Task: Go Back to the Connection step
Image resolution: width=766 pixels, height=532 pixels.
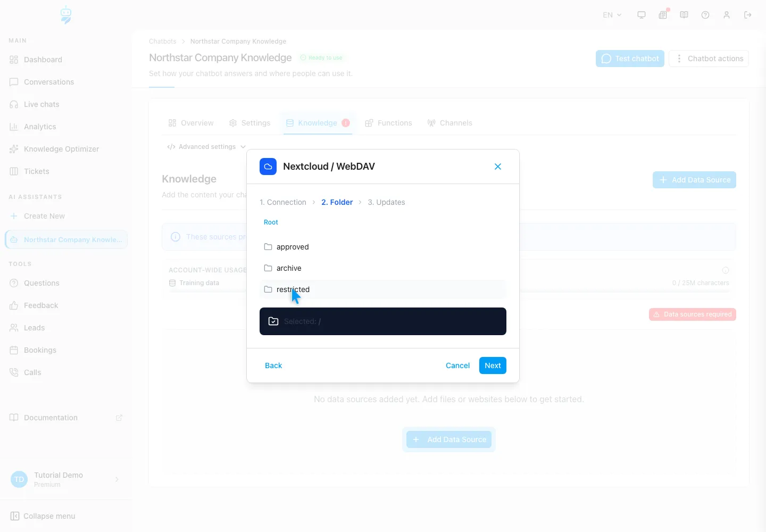Action: (273, 365)
